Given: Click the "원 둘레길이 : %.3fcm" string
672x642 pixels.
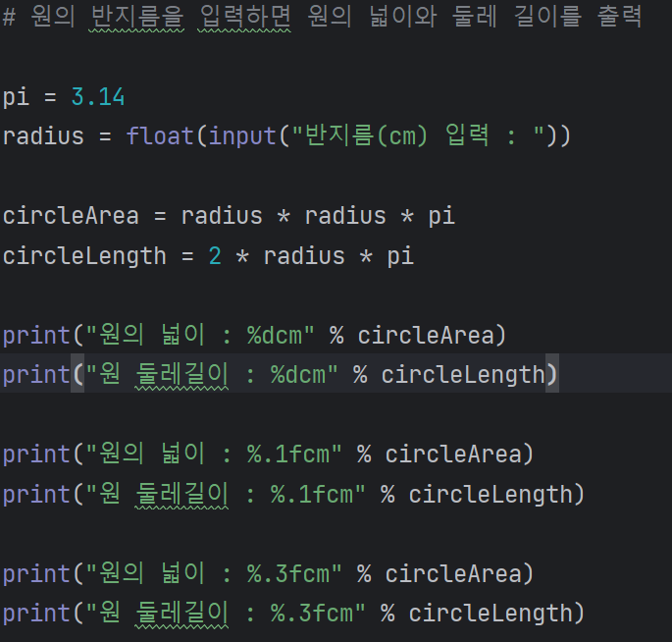Looking at the screenshot, I should coord(226,613).
